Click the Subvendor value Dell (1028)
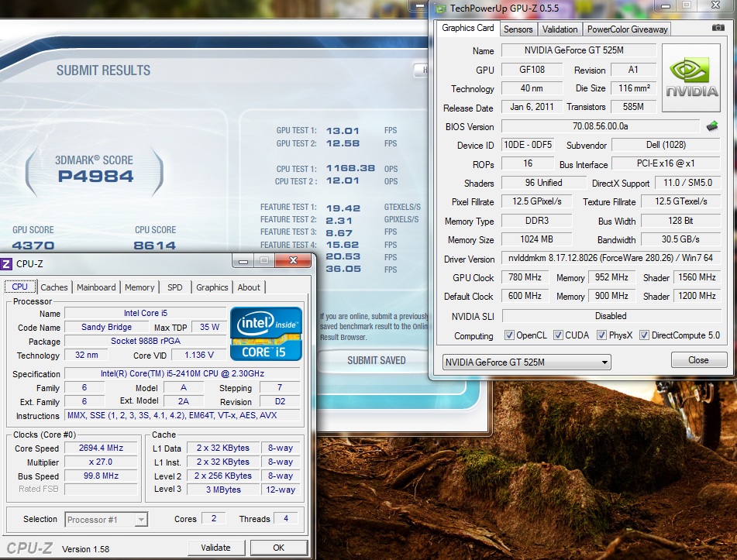Screen dimensions: 737x560 pyautogui.click(x=666, y=145)
